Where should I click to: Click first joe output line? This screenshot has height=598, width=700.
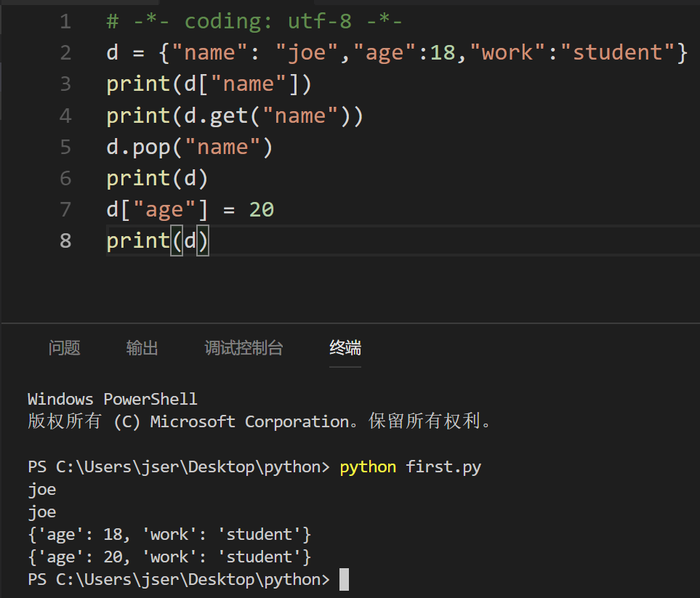pos(42,490)
